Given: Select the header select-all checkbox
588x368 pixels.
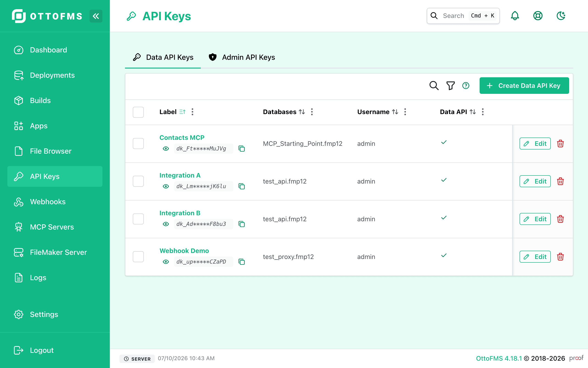Looking at the screenshot, I should pos(138,112).
